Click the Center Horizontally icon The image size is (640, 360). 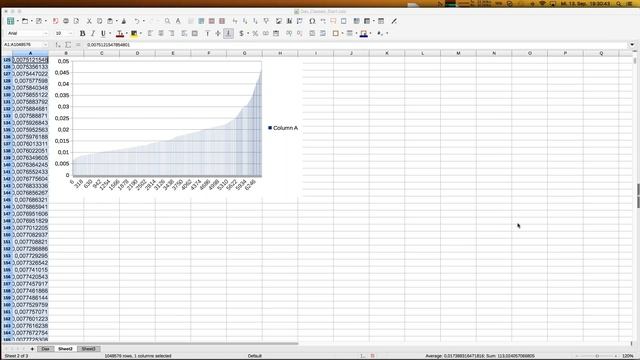click(161, 33)
